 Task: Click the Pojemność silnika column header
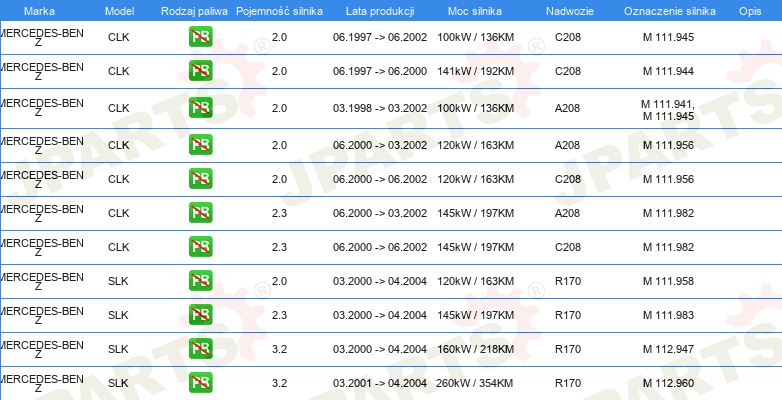pos(279,11)
